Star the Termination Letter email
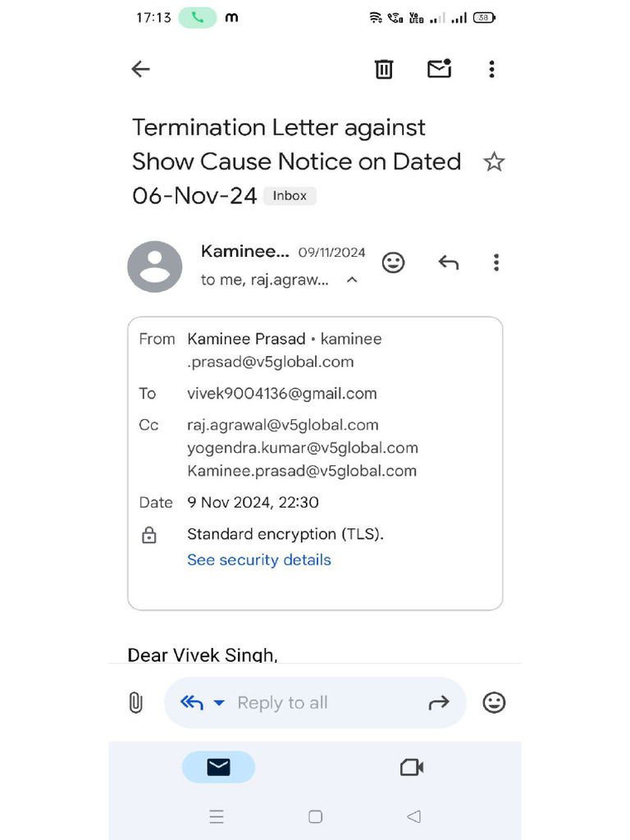The height and width of the screenshot is (840, 630). tap(494, 162)
